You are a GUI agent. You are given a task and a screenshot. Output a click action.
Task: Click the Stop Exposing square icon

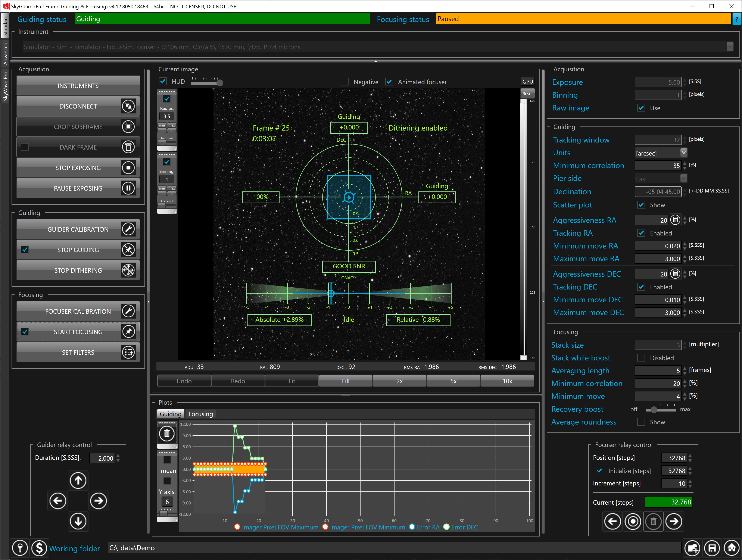pyautogui.click(x=128, y=168)
